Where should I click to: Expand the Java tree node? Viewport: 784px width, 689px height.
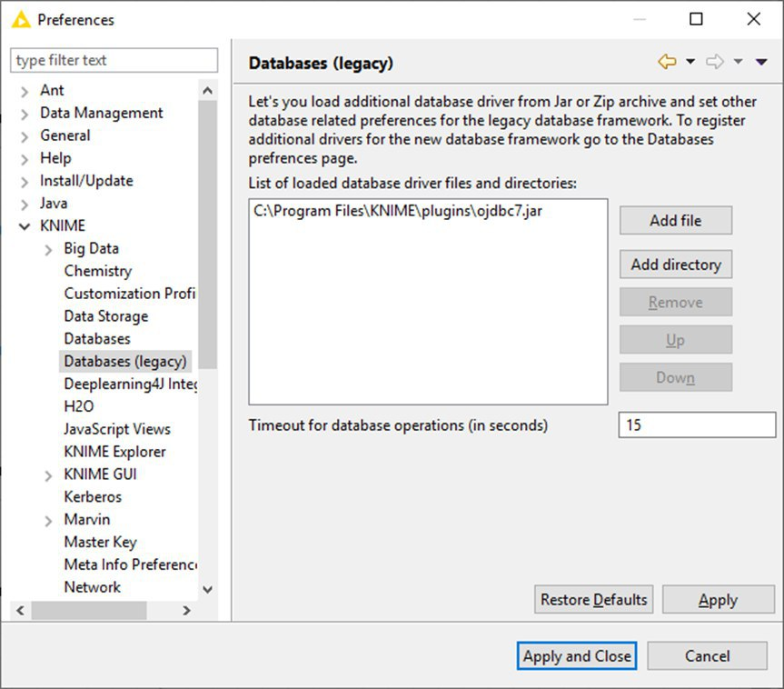pyautogui.click(x=25, y=205)
